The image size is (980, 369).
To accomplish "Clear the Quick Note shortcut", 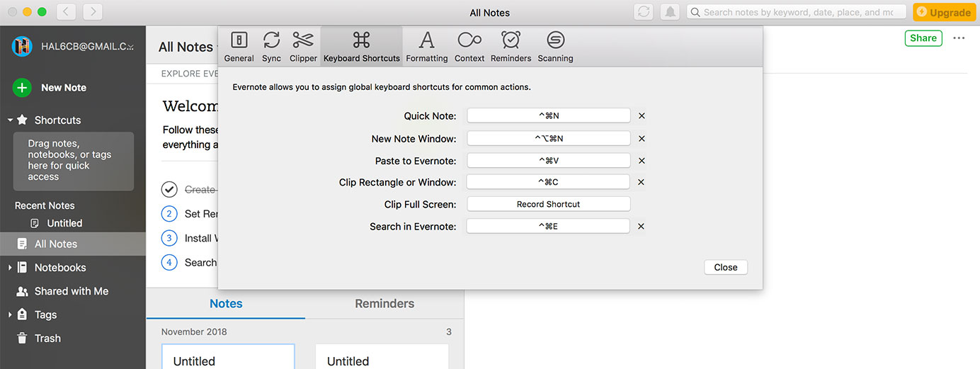I will 642,115.
